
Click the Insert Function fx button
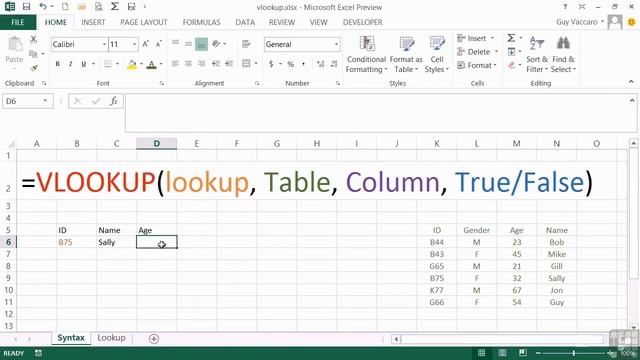point(113,101)
